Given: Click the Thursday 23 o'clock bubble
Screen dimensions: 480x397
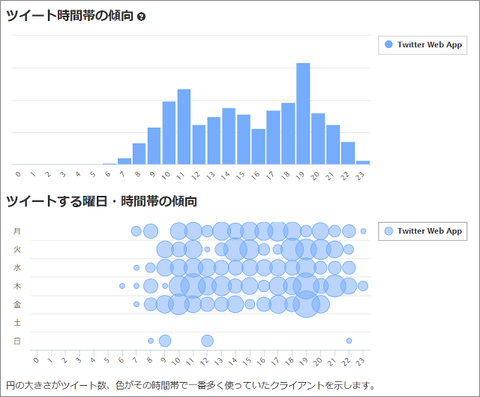Looking at the screenshot, I should click(363, 286).
